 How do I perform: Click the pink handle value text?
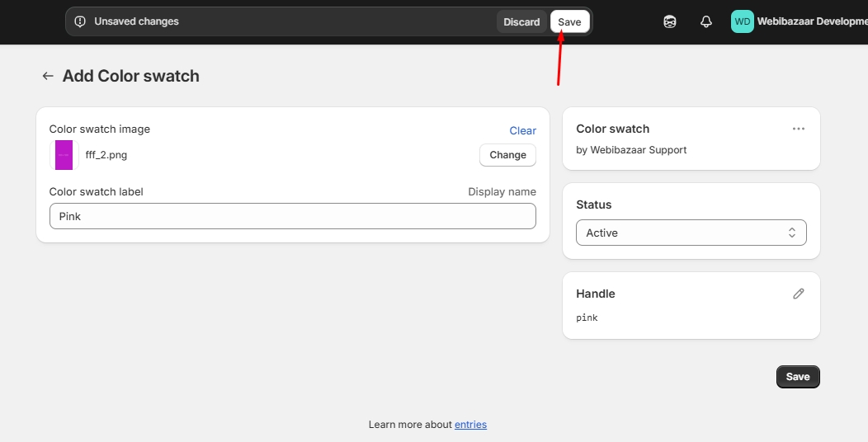point(587,317)
